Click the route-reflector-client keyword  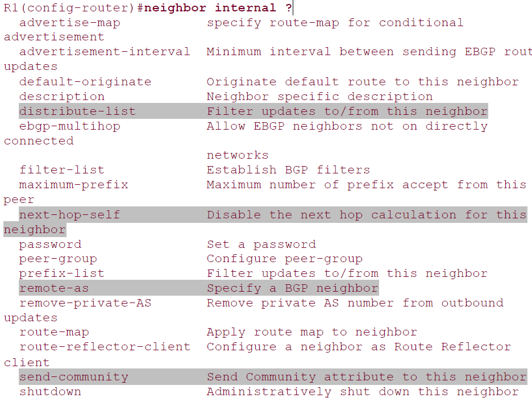105,346
